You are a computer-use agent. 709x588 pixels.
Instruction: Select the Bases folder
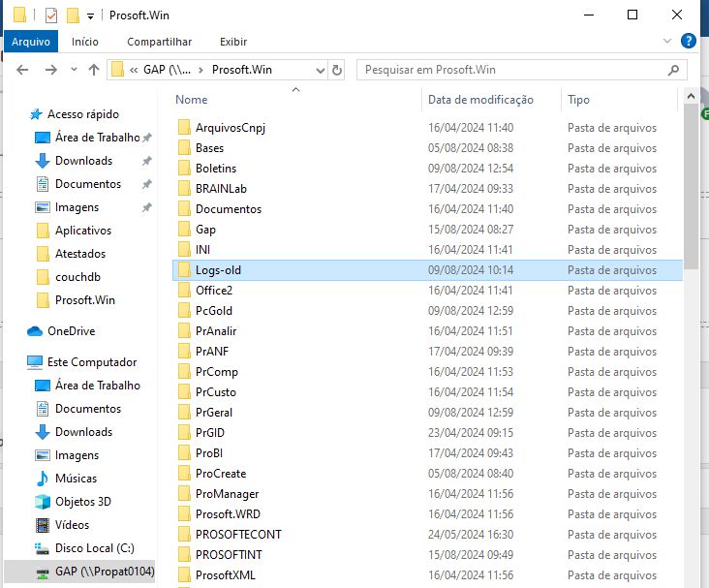(209, 148)
